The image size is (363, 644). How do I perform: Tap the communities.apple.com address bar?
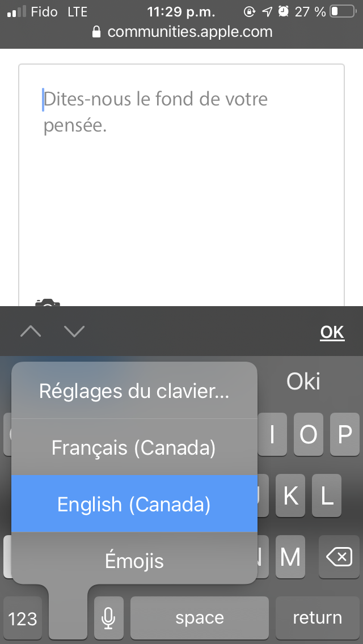pos(189,32)
